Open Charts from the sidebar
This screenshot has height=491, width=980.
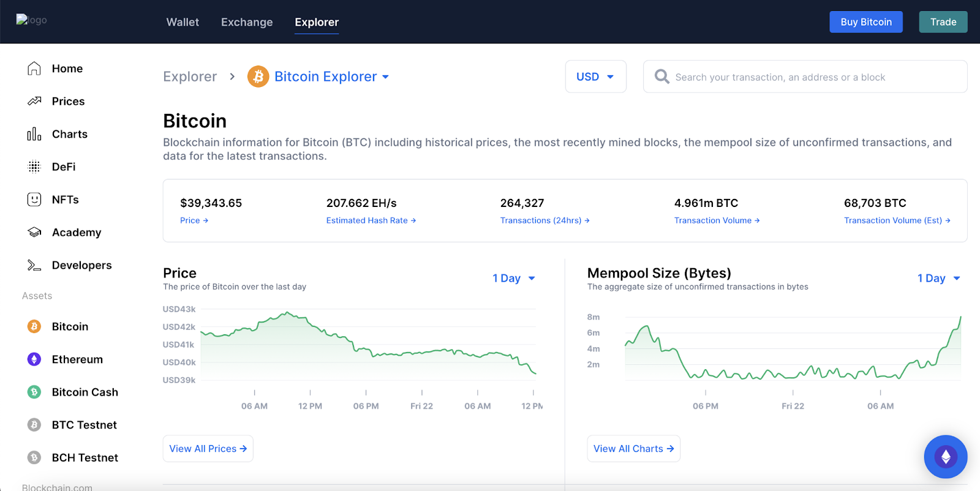(x=70, y=134)
